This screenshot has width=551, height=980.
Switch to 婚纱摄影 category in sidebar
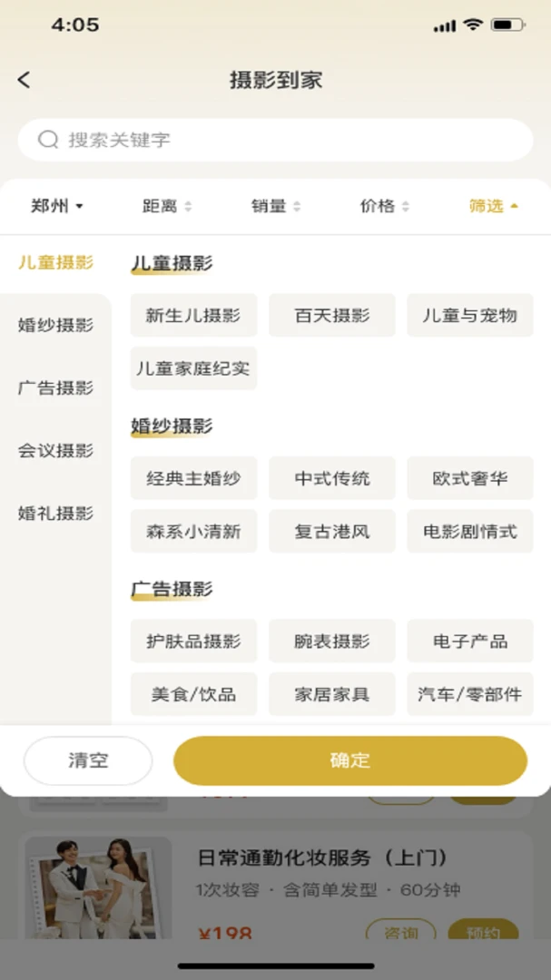(55, 325)
